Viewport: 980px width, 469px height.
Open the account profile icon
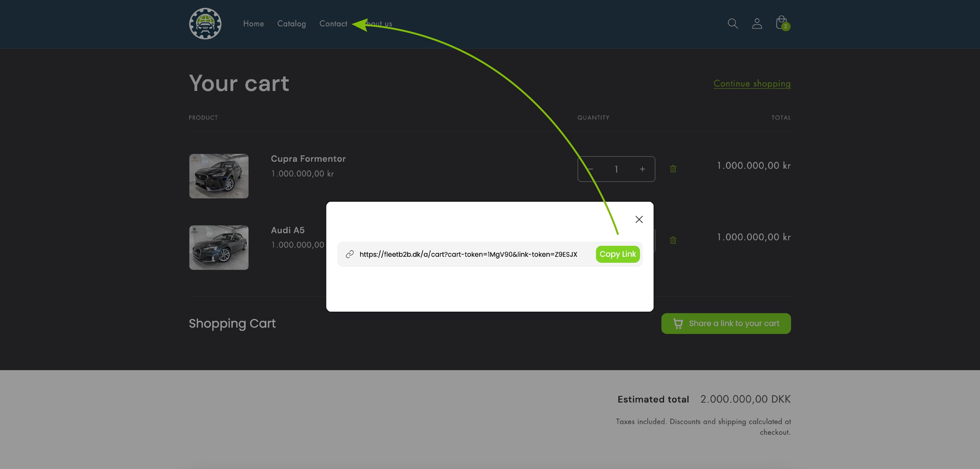[757, 24]
